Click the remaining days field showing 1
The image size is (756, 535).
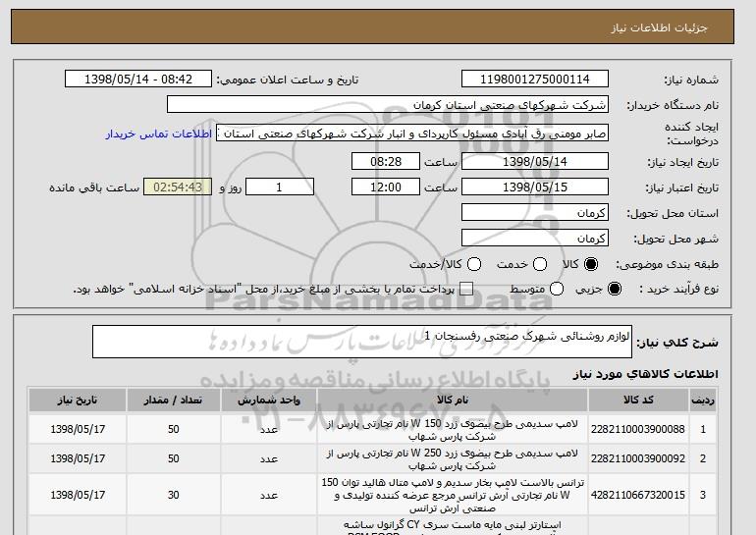[x=280, y=187]
